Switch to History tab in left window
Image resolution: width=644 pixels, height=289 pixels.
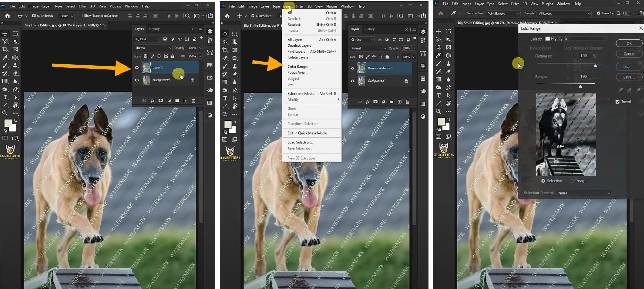pos(154,29)
